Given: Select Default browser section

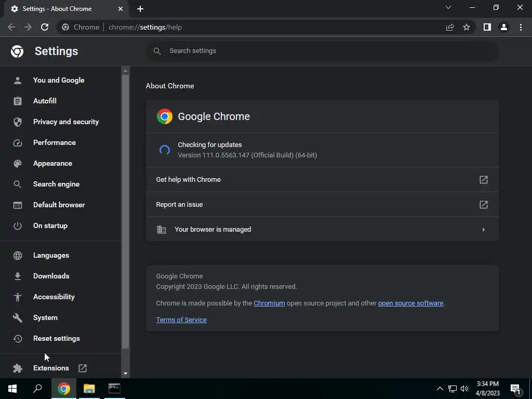Looking at the screenshot, I should pos(59,205).
